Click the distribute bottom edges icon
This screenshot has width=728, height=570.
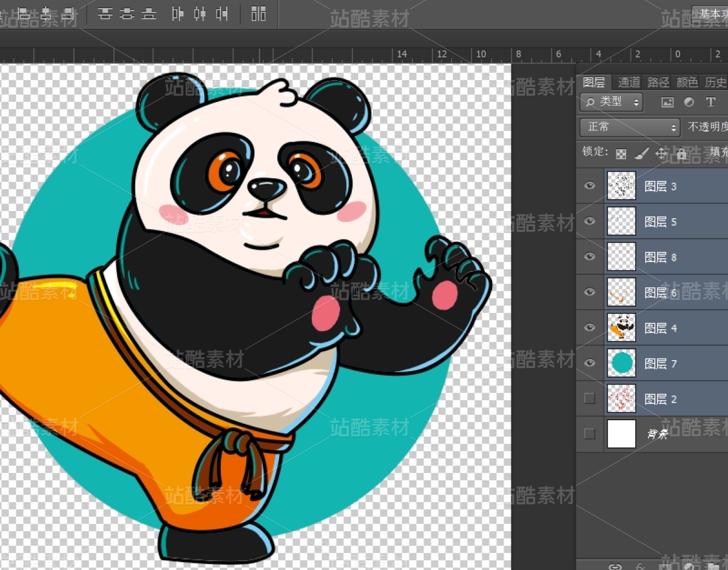pyautogui.click(x=149, y=13)
